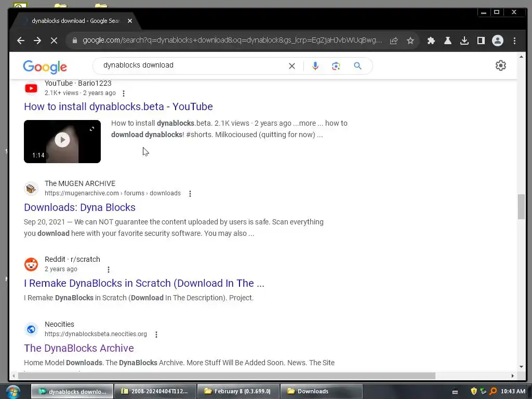532x399 pixels.
Task: Open the security shield tray icon
Action: pyautogui.click(x=474, y=392)
